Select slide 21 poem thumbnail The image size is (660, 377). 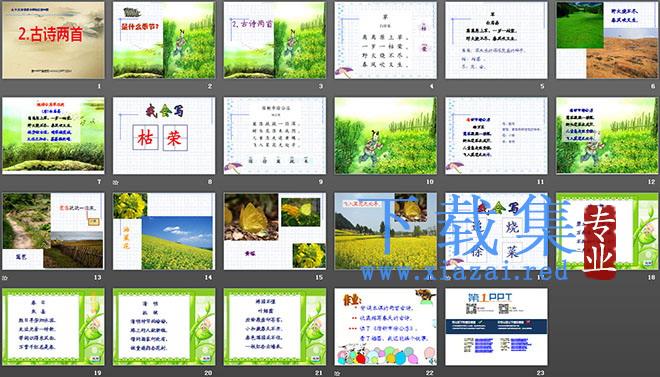tap(274, 327)
